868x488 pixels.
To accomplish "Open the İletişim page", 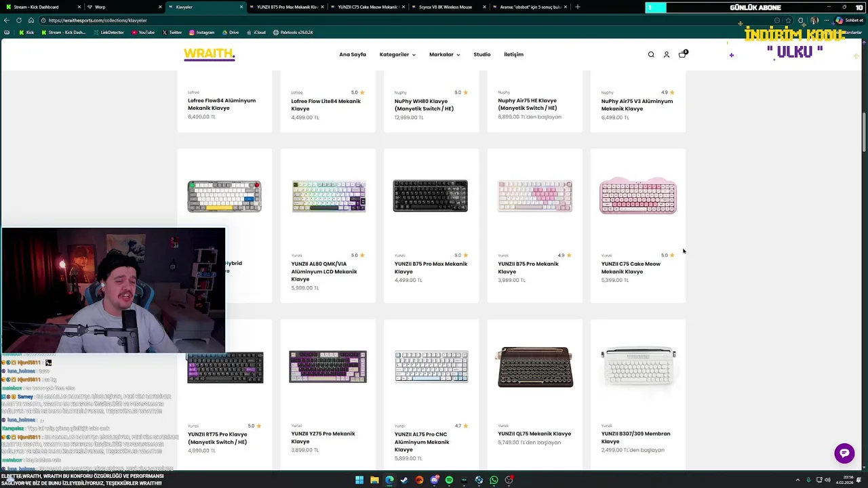I will point(513,54).
